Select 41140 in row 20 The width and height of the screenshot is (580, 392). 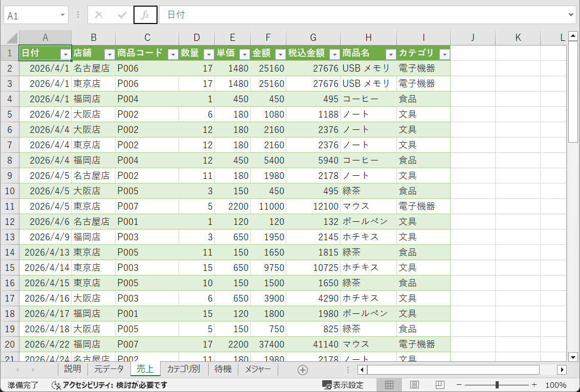coord(314,344)
